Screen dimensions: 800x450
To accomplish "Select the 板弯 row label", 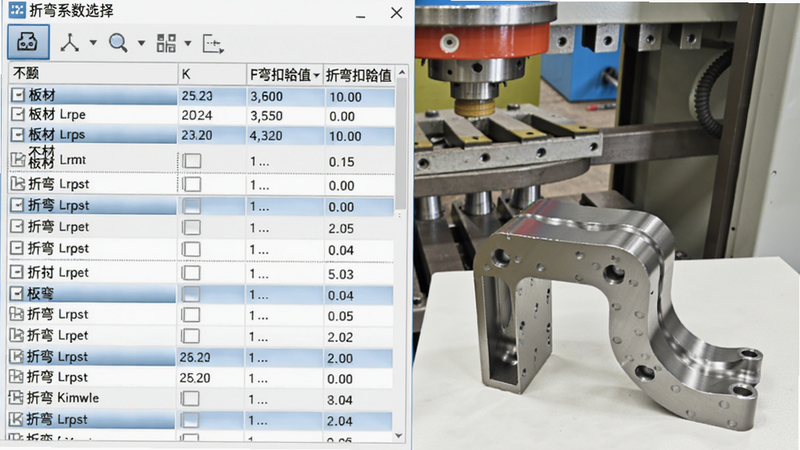I will click(40, 293).
